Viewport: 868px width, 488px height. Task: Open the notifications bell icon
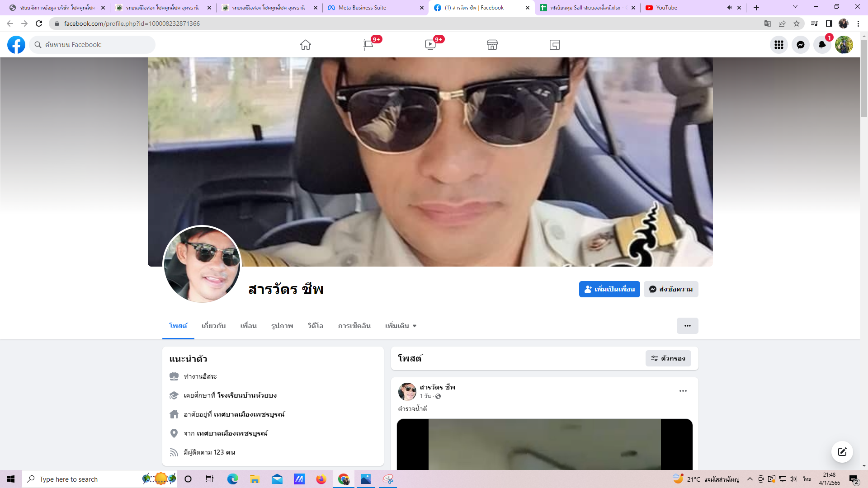pos(822,45)
